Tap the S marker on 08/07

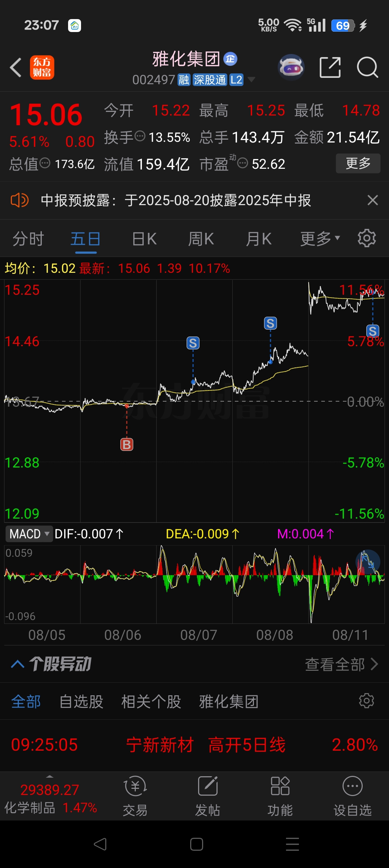point(193,343)
